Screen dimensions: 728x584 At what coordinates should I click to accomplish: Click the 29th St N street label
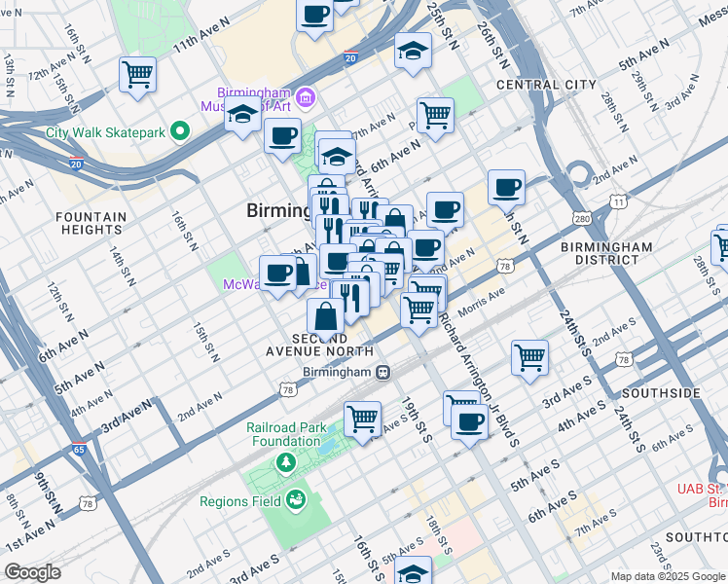click(645, 91)
